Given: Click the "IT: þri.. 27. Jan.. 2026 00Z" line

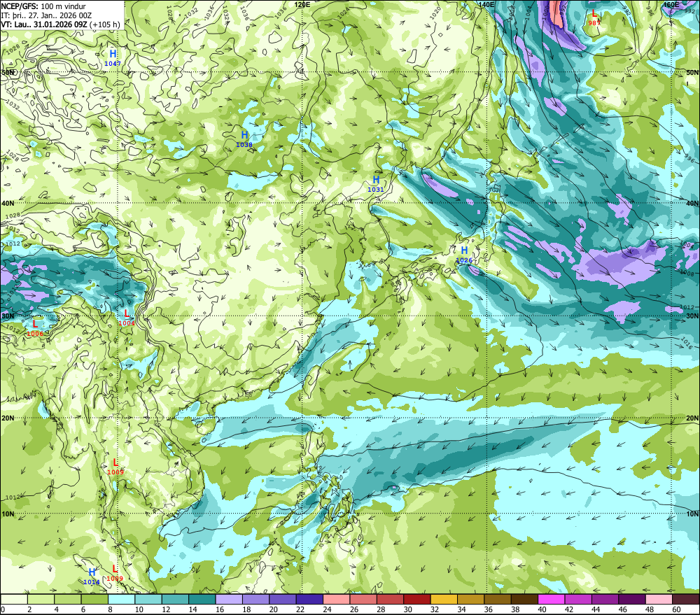Looking at the screenshot, I should coord(46,15).
